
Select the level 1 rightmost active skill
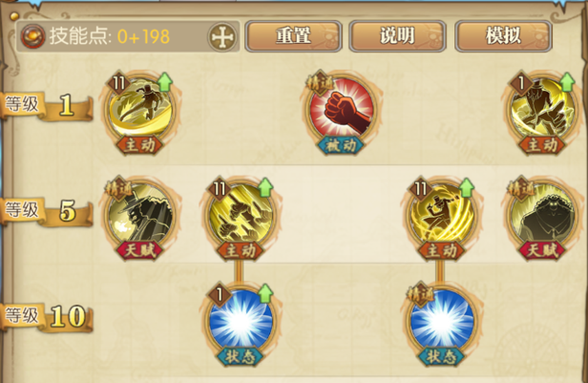(x=542, y=109)
